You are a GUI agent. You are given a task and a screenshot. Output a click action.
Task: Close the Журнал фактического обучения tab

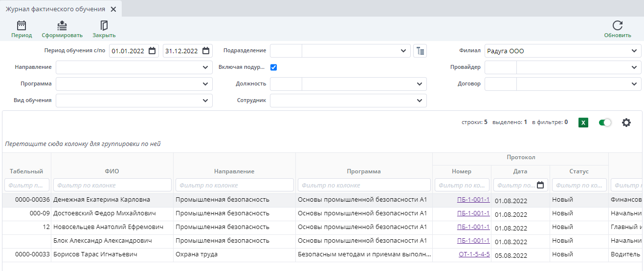point(113,9)
